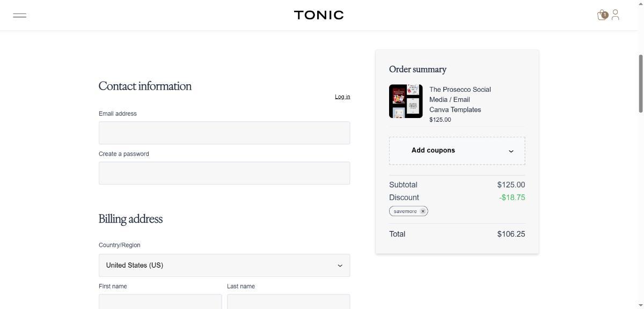The height and width of the screenshot is (309, 644).
Task: Click the scrollbar down arrow
Action: (x=640, y=306)
